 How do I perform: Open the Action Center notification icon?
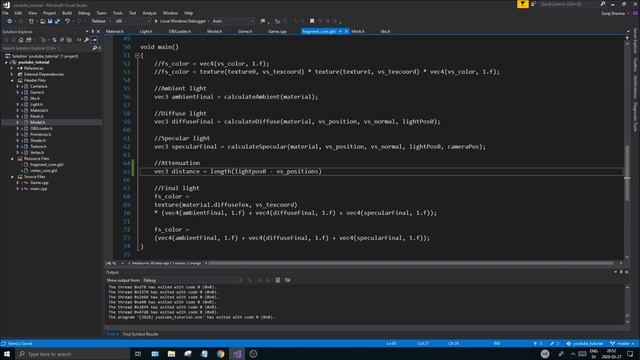click(630, 354)
